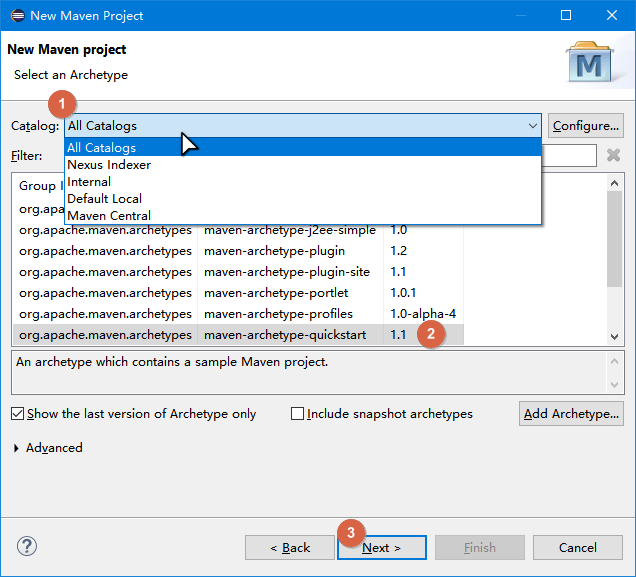Choose Internal catalog option
This screenshot has height=577, width=636.
click(303, 182)
